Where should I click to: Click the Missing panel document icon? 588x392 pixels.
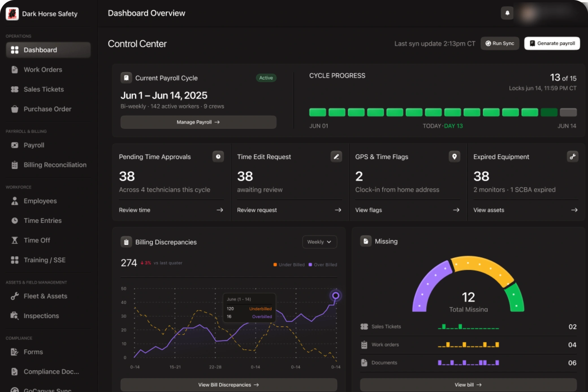[x=366, y=241]
